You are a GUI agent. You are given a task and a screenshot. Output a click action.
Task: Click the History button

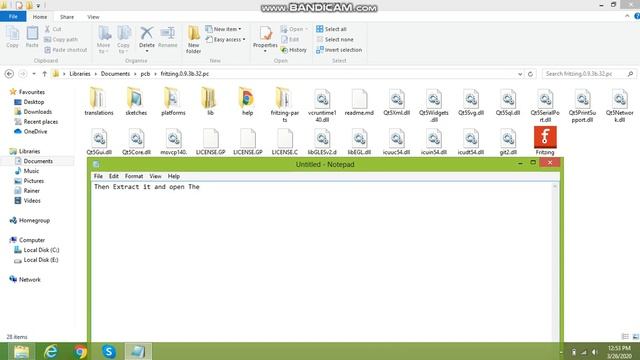pyautogui.click(x=293, y=50)
